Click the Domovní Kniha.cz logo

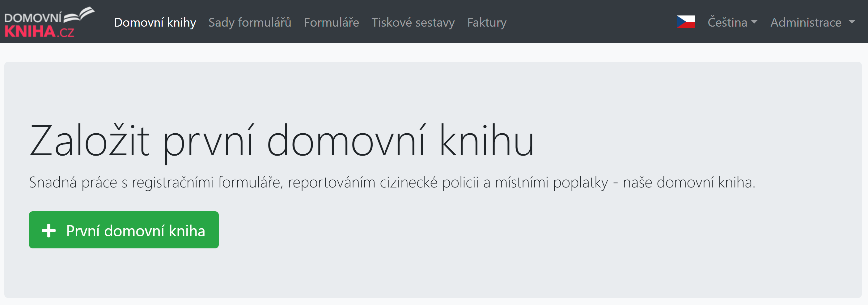[49, 22]
